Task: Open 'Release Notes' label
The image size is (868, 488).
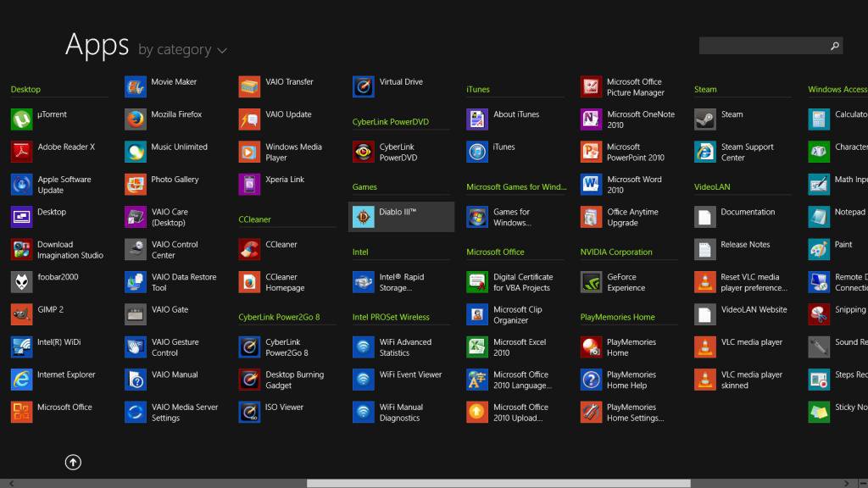Action: 745,244
